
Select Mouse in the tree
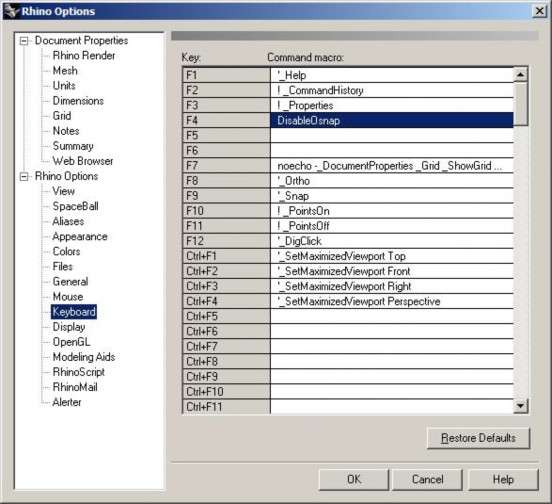click(68, 297)
